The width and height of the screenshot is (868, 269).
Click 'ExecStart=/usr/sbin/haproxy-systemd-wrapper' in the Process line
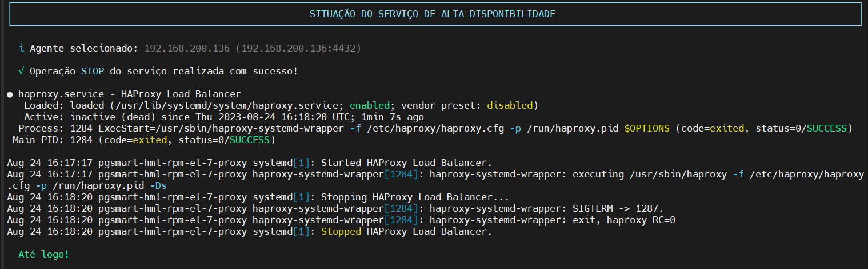tap(221, 128)
